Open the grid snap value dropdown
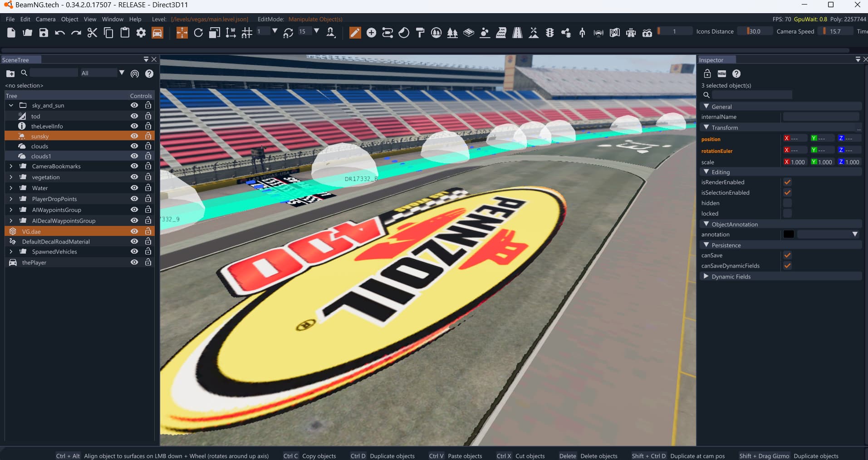 275,31
